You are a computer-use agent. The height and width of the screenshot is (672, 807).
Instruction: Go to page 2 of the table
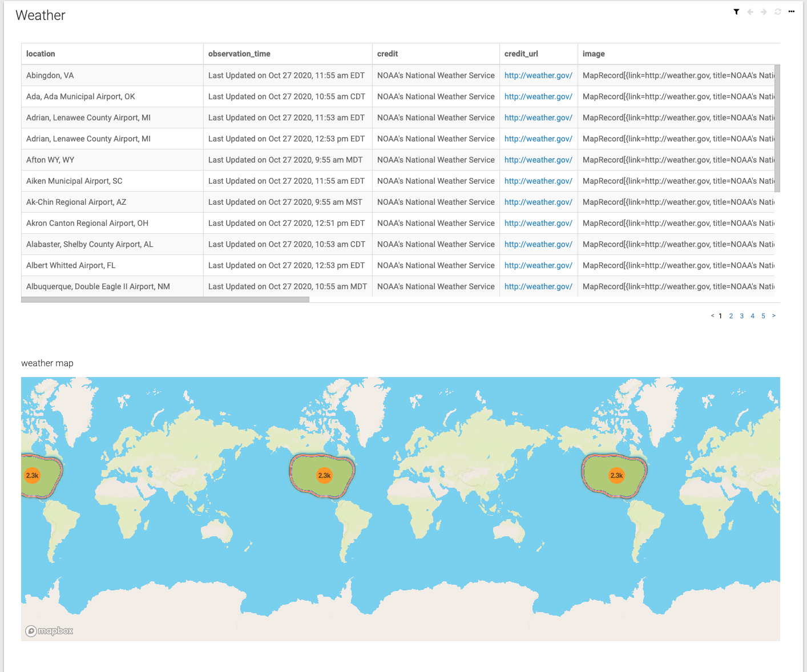[731, 315]
